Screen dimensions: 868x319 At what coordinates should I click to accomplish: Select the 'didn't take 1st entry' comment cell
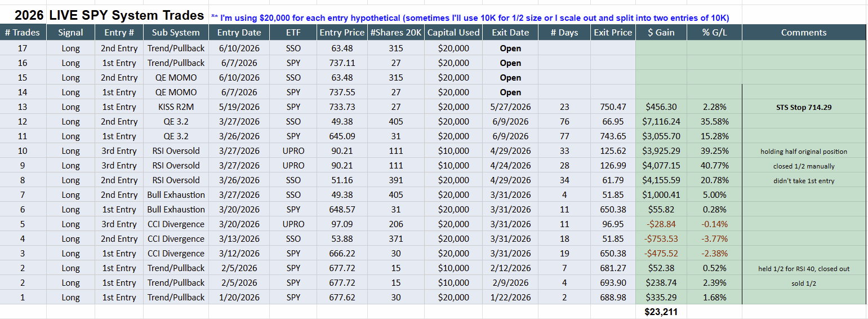point(804,180)
